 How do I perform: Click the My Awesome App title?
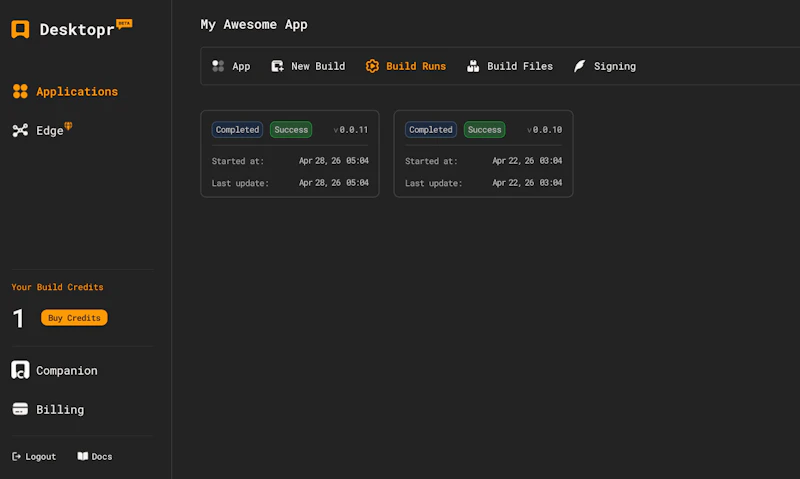pos(254,24)
